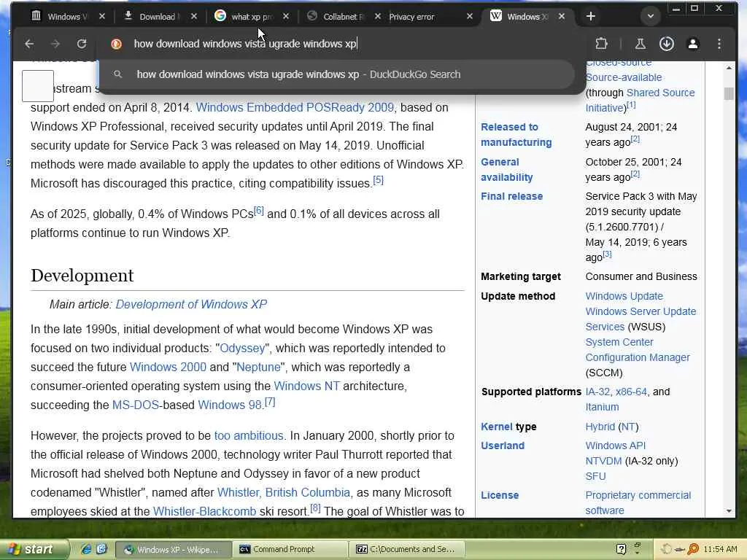Open the Userland link
Viewport: 747px width, 560px height.
[x=503, y=446]
